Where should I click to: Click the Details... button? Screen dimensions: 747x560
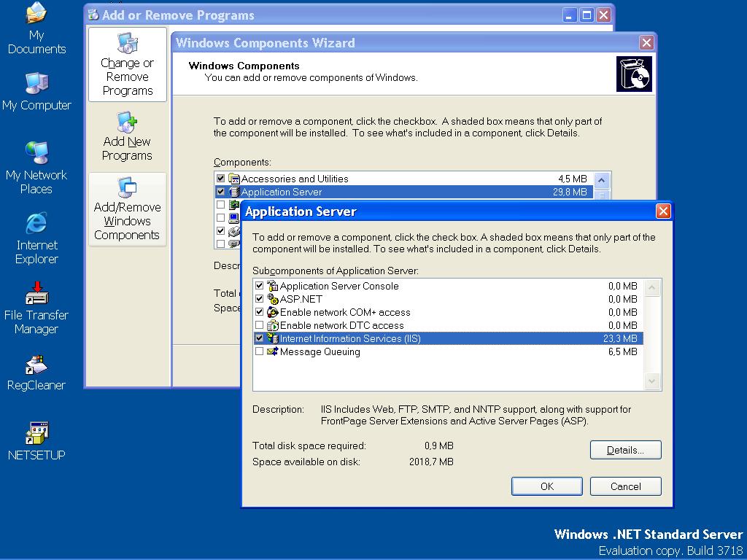click(625, 450)
